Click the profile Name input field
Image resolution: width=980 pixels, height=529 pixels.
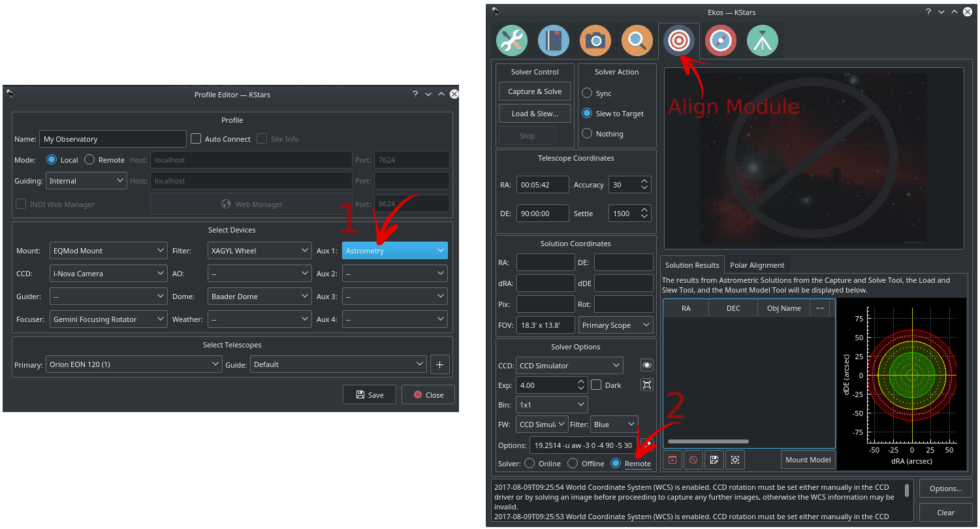[x=112, y=139]
